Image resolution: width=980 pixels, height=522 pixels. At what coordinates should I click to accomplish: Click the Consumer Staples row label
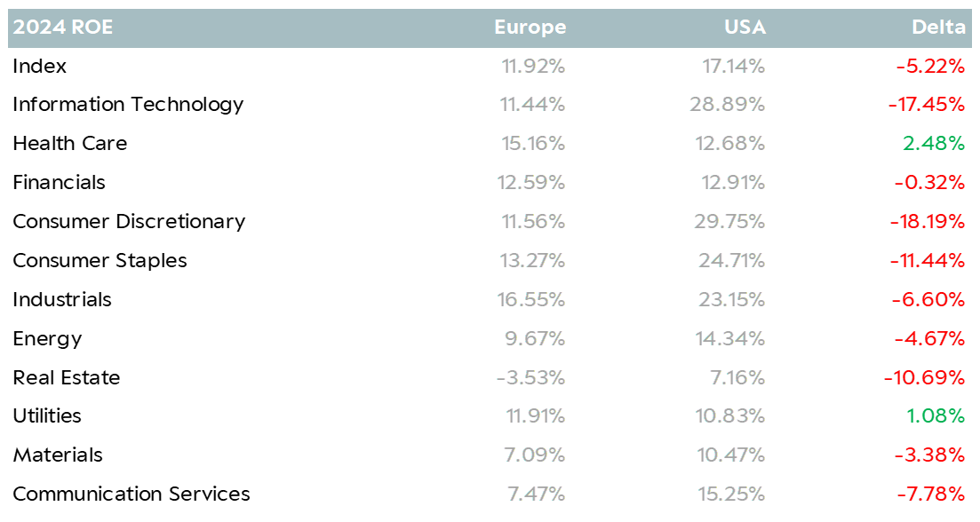click(x=100, y=260)
